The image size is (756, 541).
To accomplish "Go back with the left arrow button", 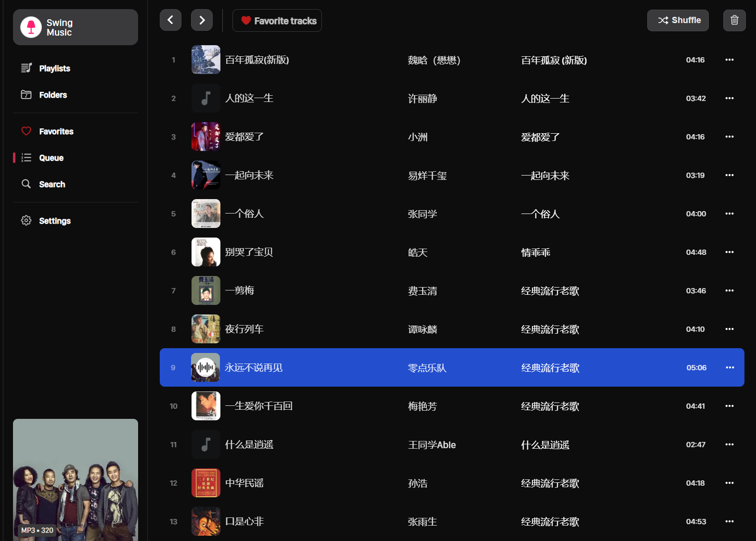I will point(170,20).
